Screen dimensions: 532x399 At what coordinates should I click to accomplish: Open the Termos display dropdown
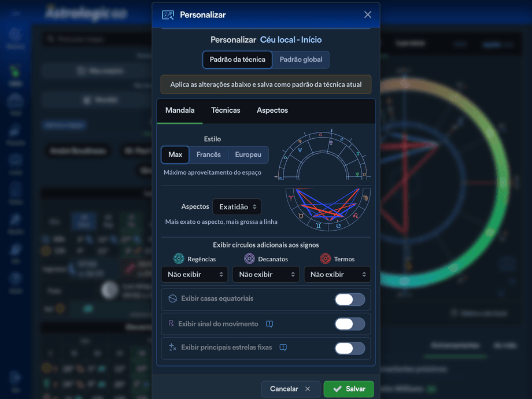337,275
